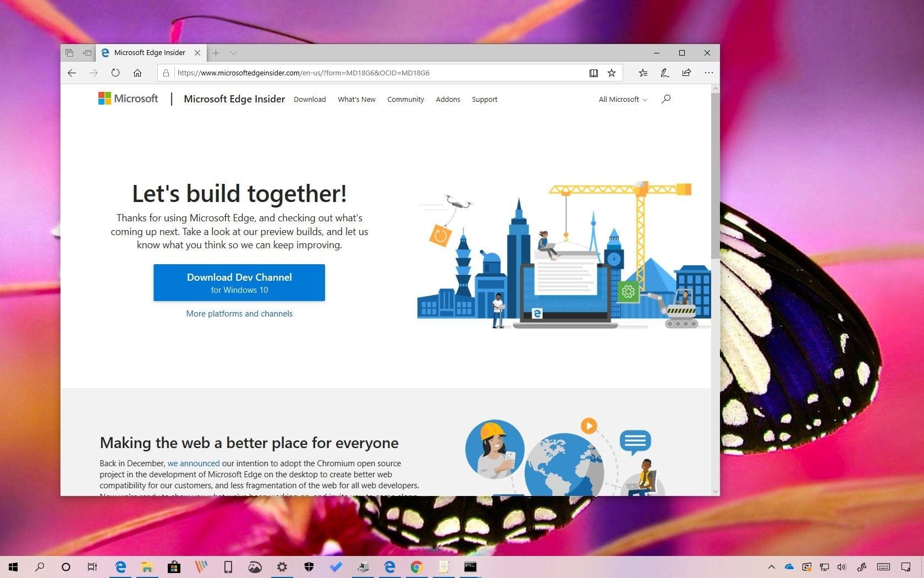Screen dimensions: 924x578
Task: Click the Microsoft logo
Action: [x=128, y=99]
